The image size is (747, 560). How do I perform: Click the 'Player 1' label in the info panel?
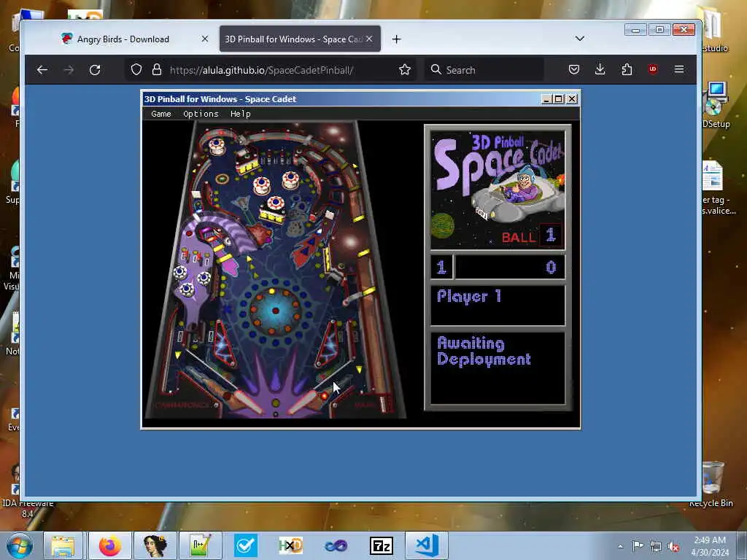pos(469,297)
